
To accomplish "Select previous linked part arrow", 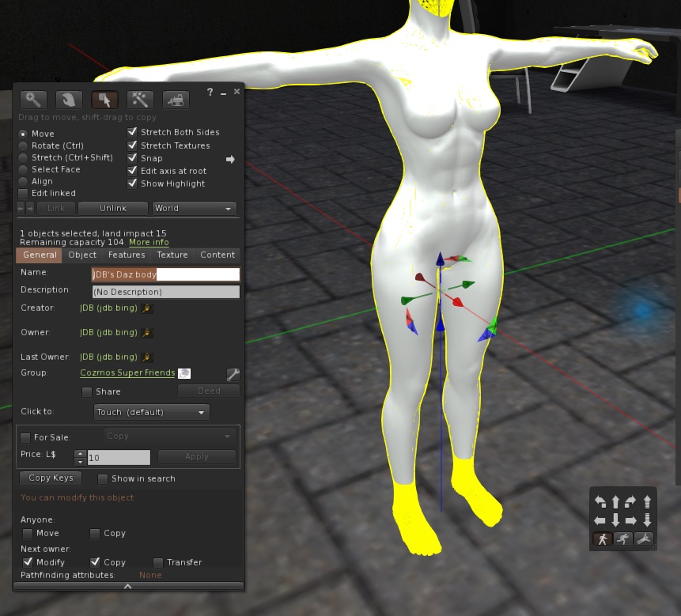I will pyautogui.click(x=21, y=209).
